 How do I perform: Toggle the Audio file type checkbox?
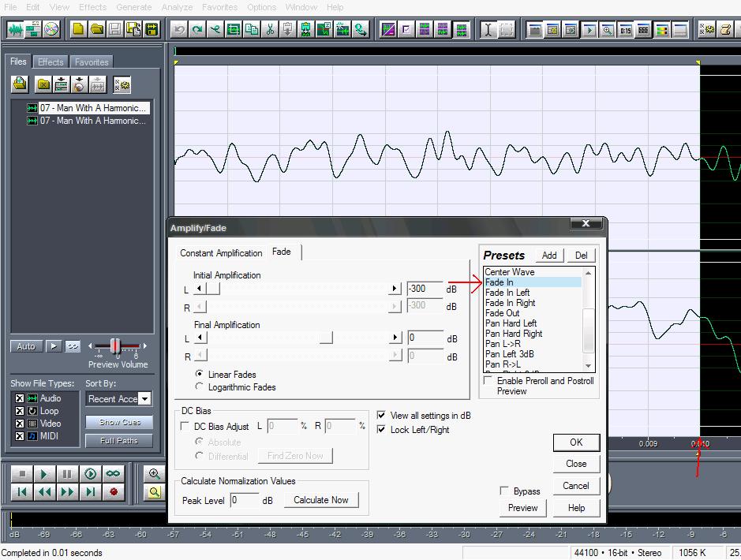20,398
